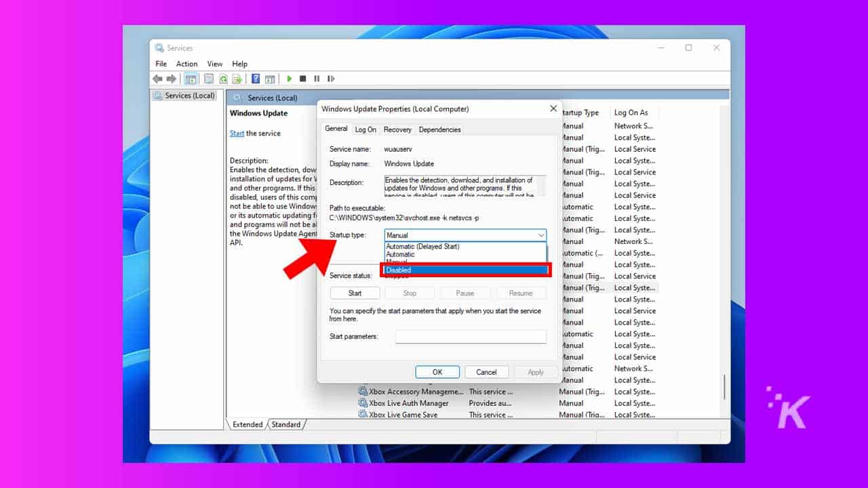Click the Pause Service toolbar icon
The image size is (868, 488).
[x=317, y=79]
